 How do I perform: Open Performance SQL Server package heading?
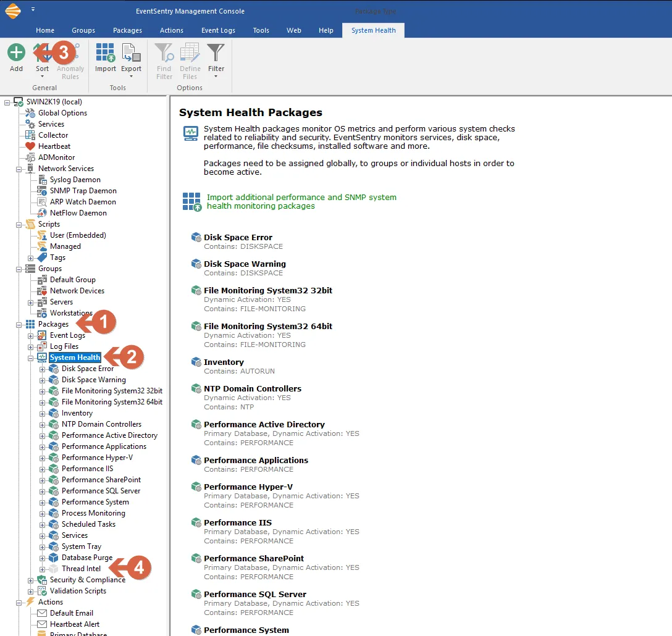255,595
